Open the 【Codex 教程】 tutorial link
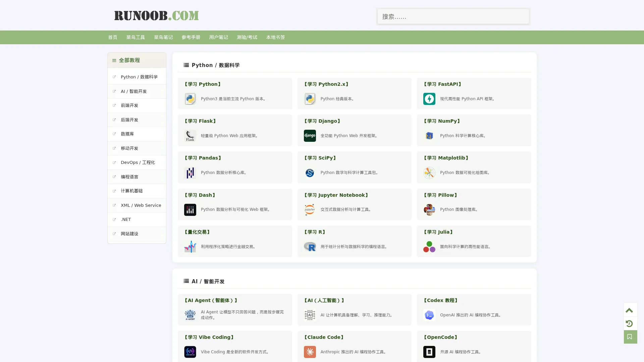The image size is (644, 362). (x=441, y=300)
